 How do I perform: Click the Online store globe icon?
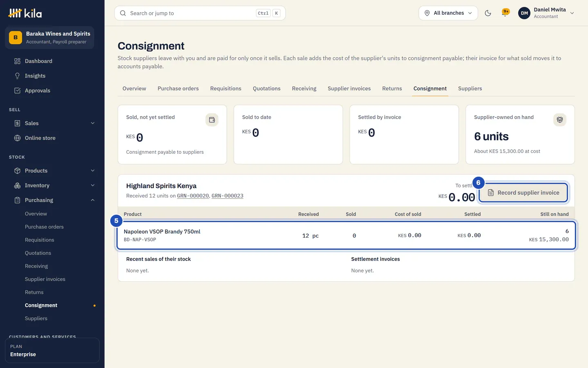17,138
